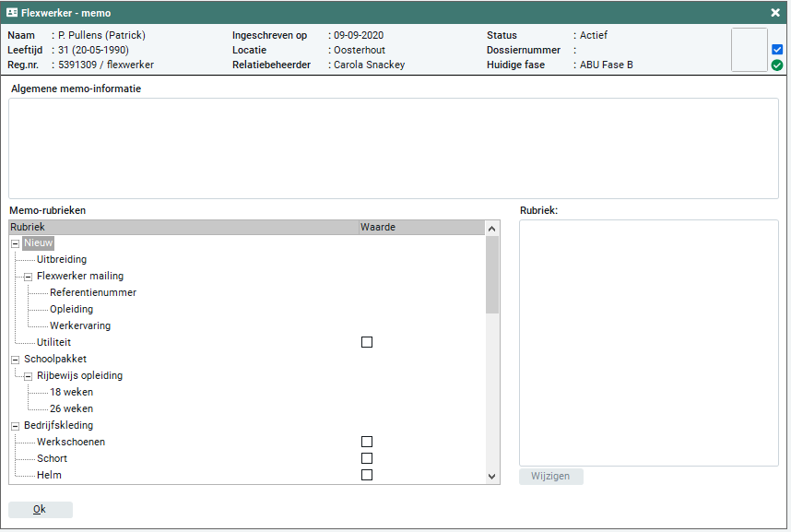This screenshot has height=532, width=791.
Task: Click the Flexwerker memo title bar icon
Action: coord(12,13)
